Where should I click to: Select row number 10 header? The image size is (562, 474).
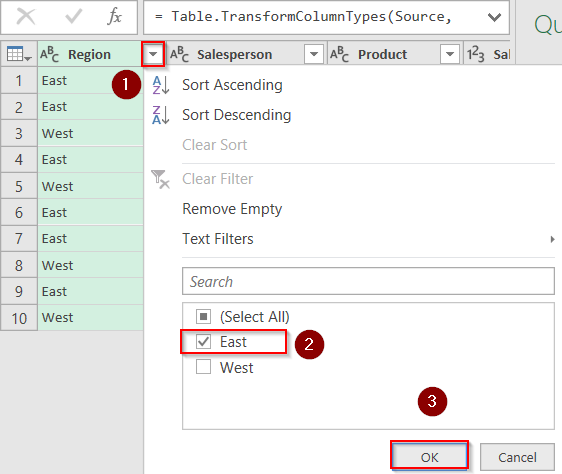[19, 318]
